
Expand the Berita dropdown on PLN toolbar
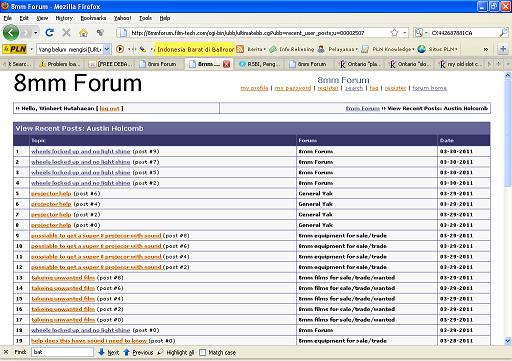click(x=265, y=49)
